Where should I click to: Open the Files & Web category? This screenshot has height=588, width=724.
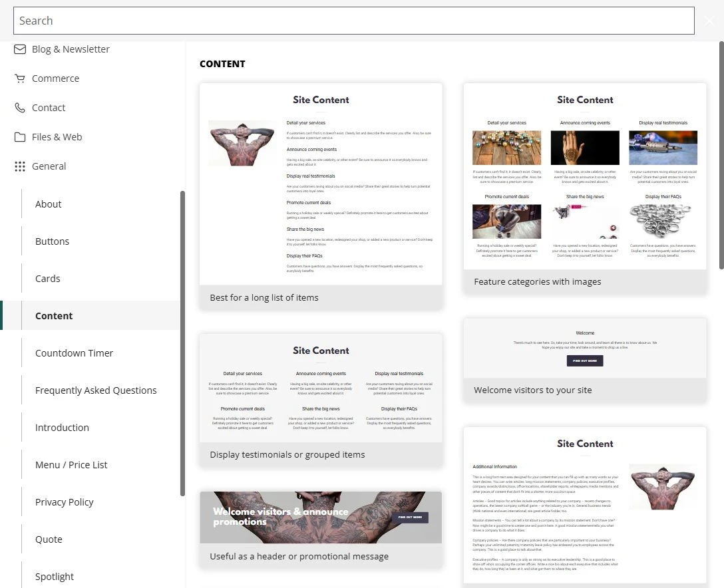pyautogui.click(x=57, y=137)
